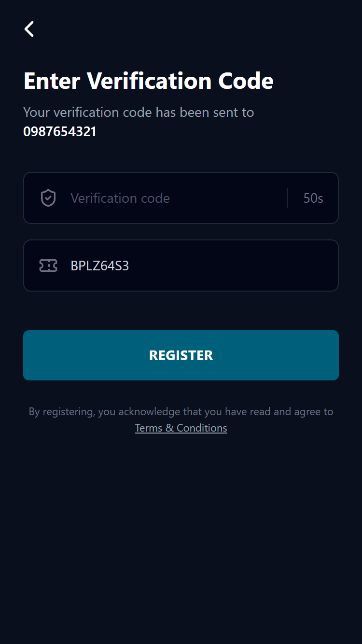Open the Terms & Conditions link
Viewport: 362px width, 644px height.
coord(181,428)
